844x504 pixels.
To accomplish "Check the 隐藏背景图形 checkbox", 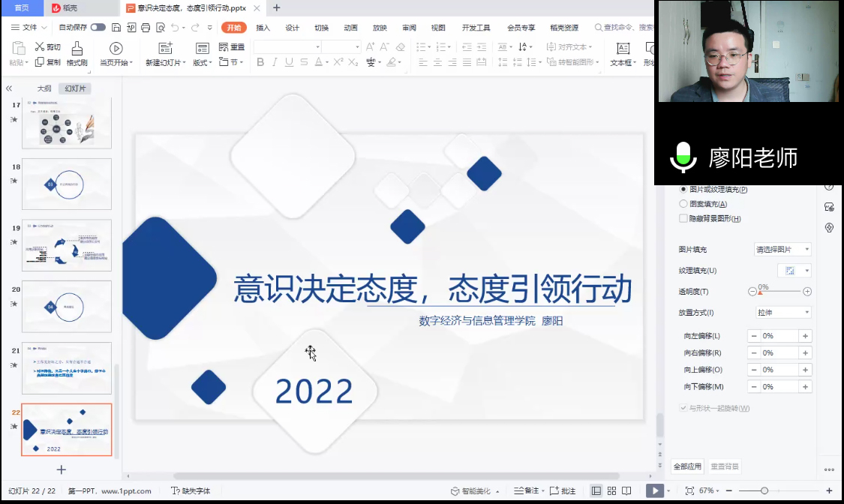I will (x=683, y=218).
